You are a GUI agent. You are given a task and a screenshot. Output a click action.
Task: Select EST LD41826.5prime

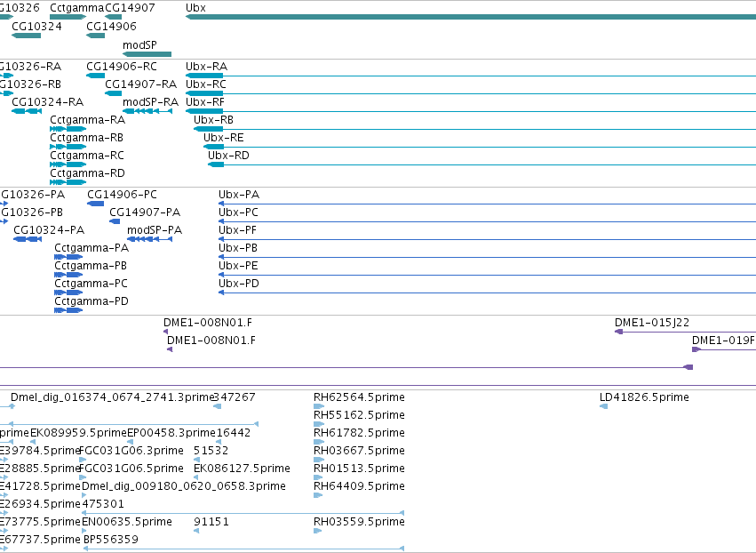[x=644, y=397]
